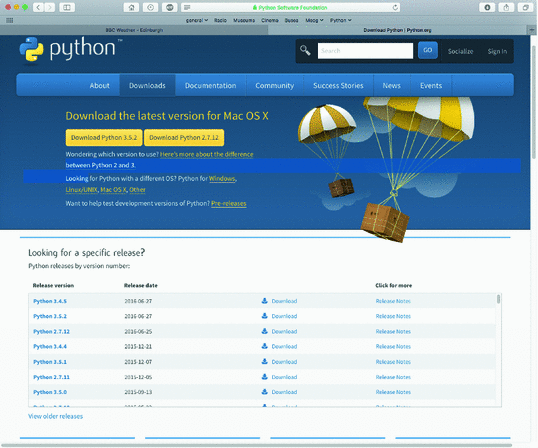The height and width of the screenshot is (448, 538).
Task: Open the Mac OS X download link
Action: pyautogui.click(x=114, y=189)
